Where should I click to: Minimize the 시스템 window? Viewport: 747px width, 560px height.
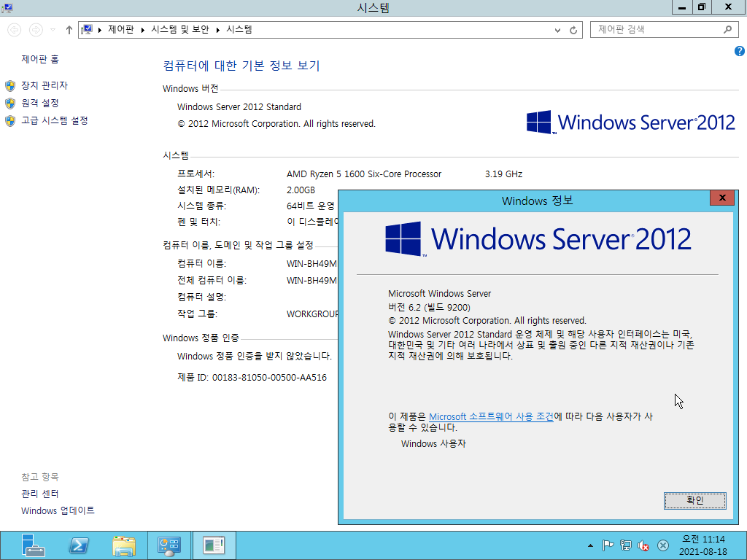pos(682,7)
